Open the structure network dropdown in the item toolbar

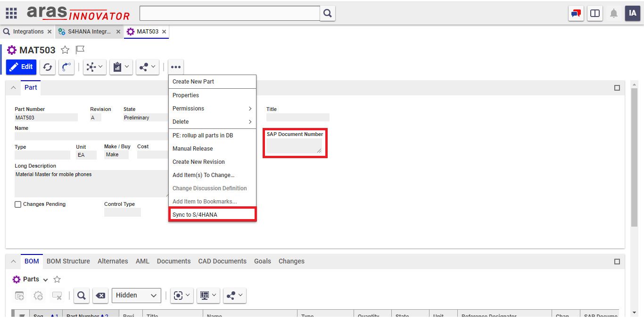pyautogui.click(x=95, y=67)
